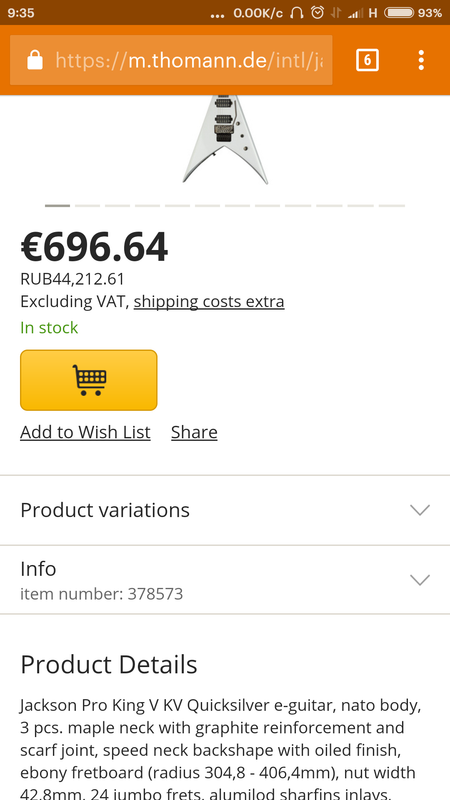Open the Add to Wish List link

tap(85, 432)
